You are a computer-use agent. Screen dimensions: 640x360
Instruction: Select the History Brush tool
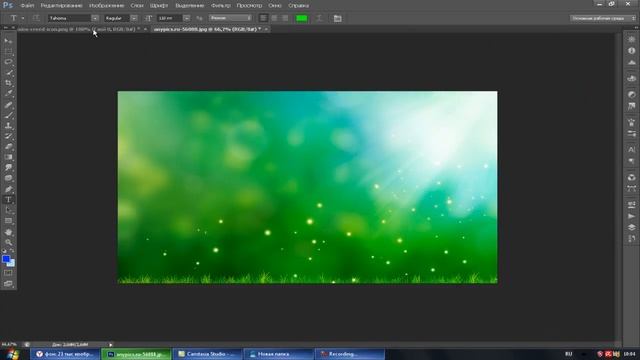9,136
